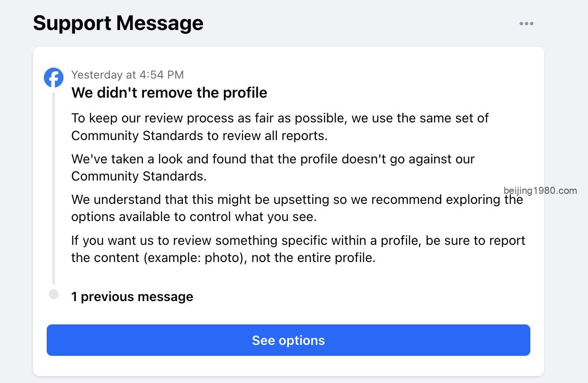
Task: Open the three-dot more options menu
Action: (527, 24)
